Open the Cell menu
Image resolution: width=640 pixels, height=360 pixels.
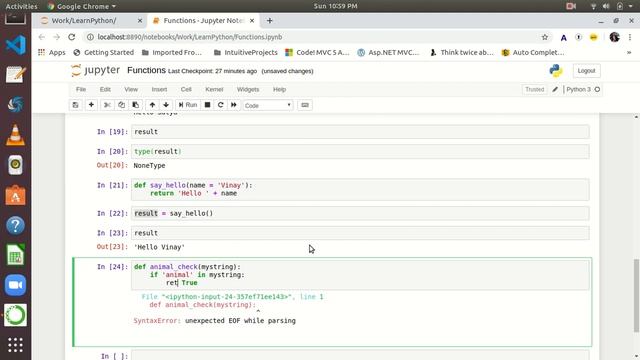coord(186,89)
